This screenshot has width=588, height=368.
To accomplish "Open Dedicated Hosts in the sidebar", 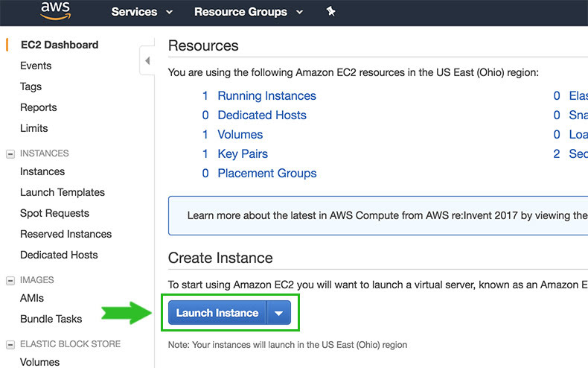I will 59,255.
